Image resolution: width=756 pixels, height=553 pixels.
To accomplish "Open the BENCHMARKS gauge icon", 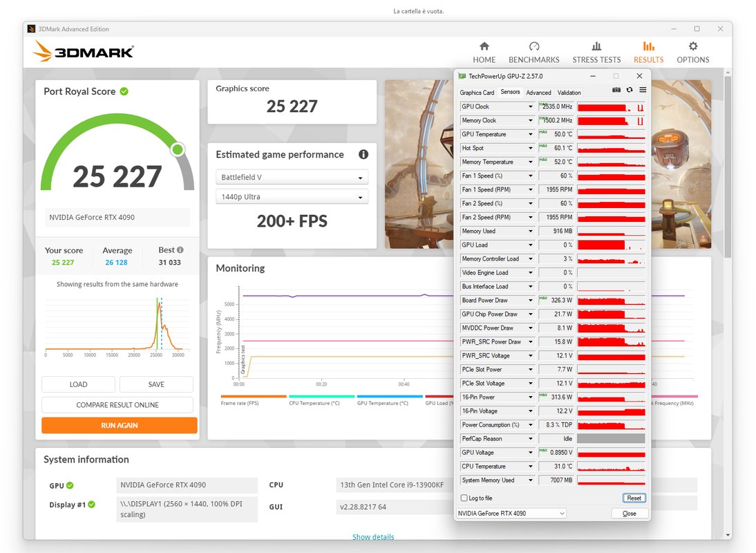I will pos(533,46).
